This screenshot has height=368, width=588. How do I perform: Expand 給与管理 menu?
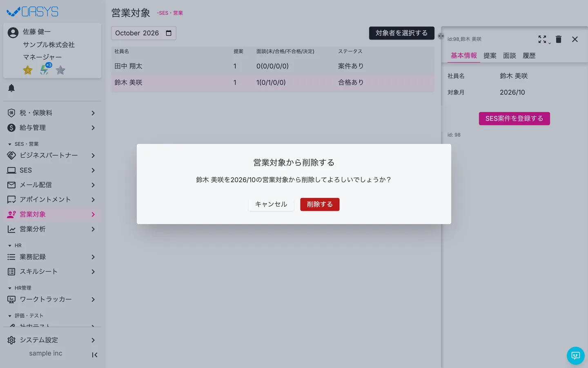(x=52, y=128)
